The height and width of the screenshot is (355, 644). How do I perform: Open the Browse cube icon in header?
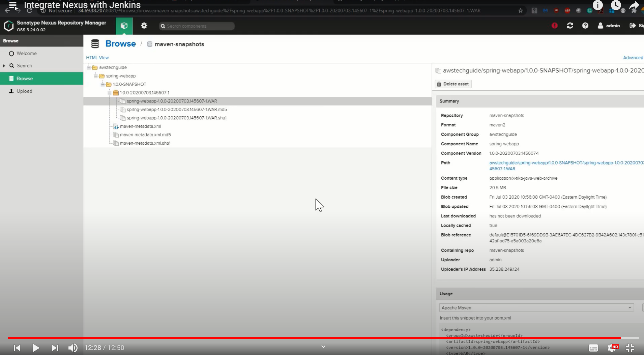click(124, 26)
